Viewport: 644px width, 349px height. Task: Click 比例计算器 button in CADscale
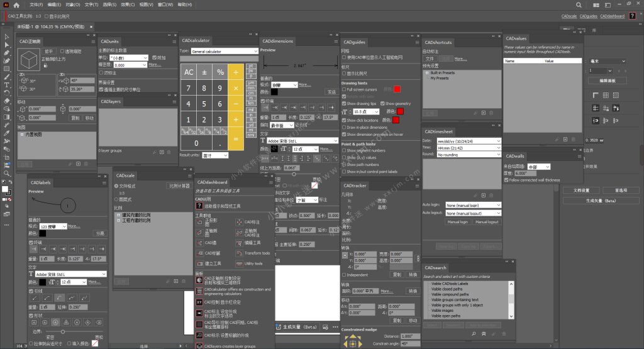click(x=179, y=186)
